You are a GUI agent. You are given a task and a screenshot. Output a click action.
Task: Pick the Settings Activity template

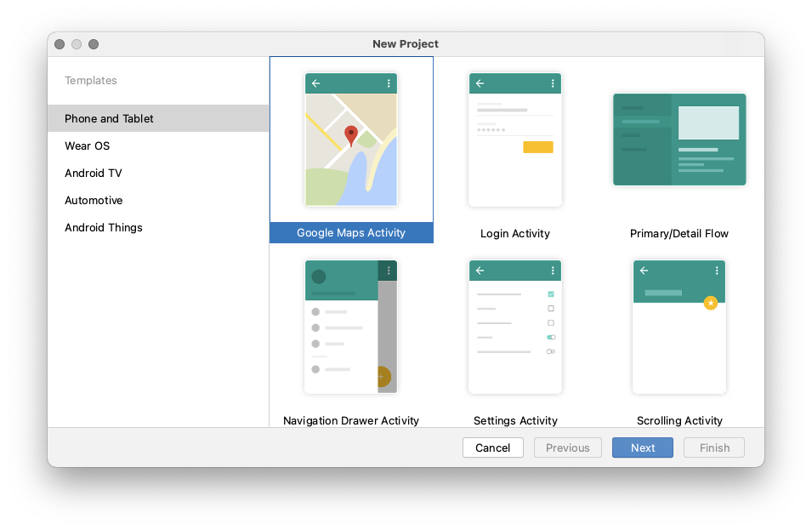[x=515, y=420]
